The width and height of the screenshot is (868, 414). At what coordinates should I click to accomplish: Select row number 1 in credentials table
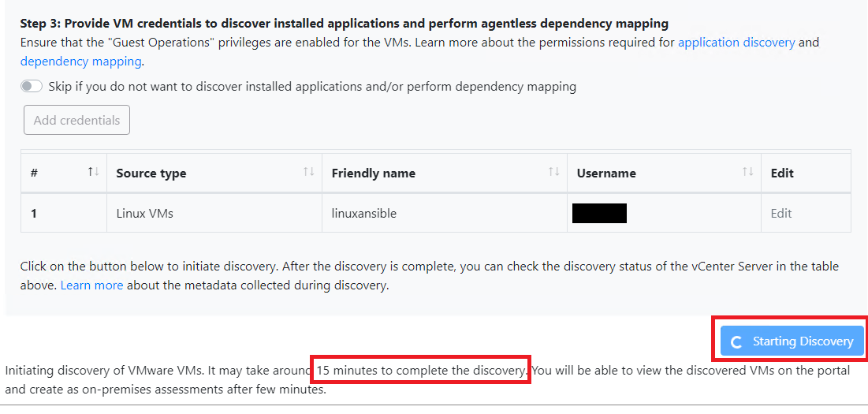(64, 213)
